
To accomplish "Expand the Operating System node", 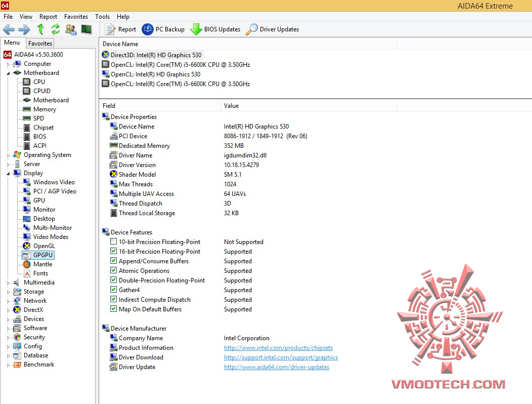I will [x=8, y=155].
